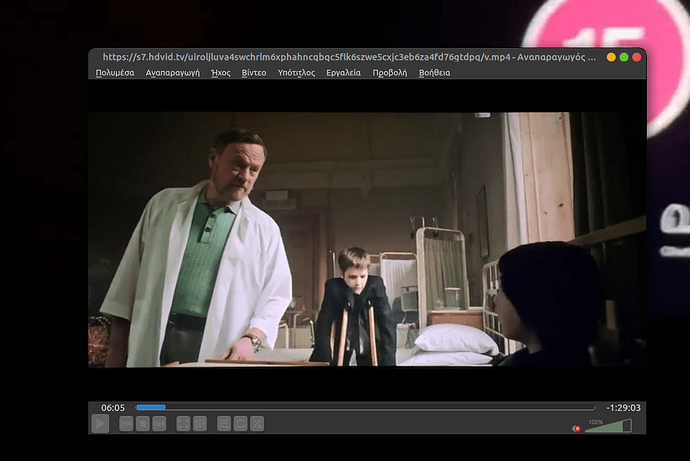Screen dimensions: 690x461
Task: Toggle fullscreen video mode
Action: coord(184,424)
